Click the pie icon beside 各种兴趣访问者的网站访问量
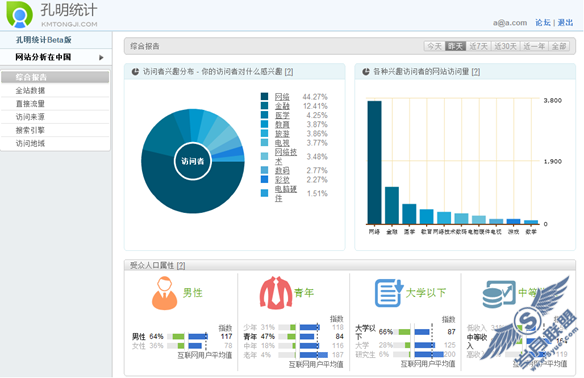 [366, 72]
